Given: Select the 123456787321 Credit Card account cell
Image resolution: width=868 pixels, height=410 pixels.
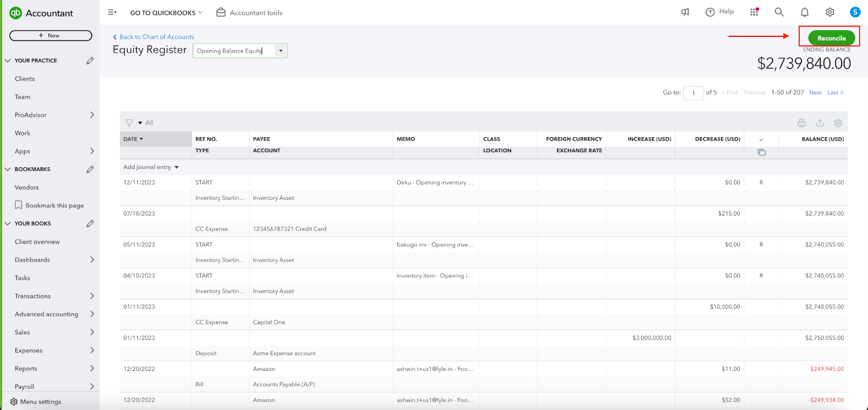Looking at the screenshot, I should pyautogui.click(x=290, y=229).
